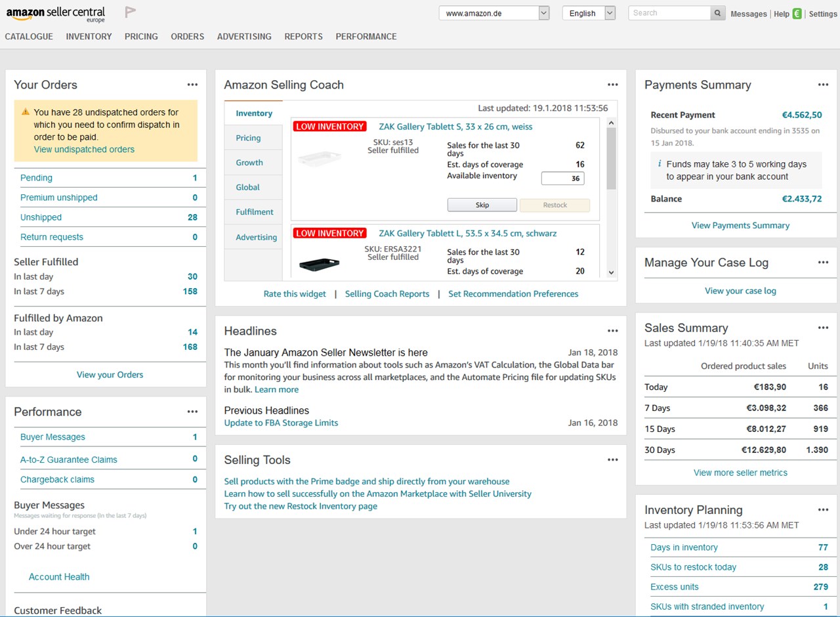Click the white tray product thumbnail
The width and height of the screenshot is (840, 617).
319,158
